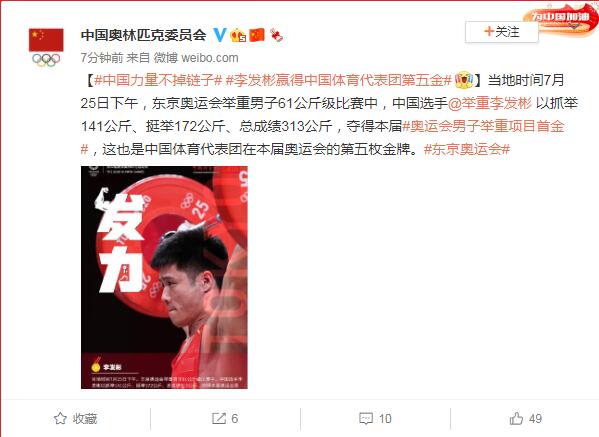
Task: Enlarge the 发力 weightlifter poster image
Action: (164, 277)
